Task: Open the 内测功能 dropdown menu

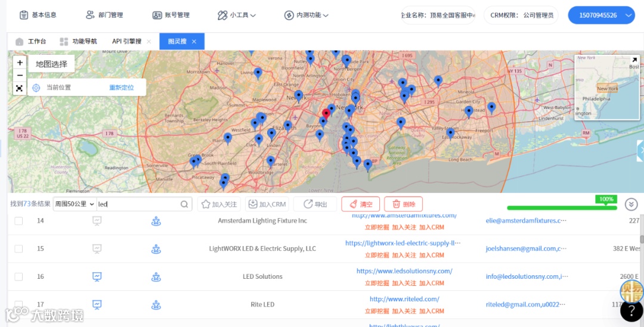Action: pos(306,15)
